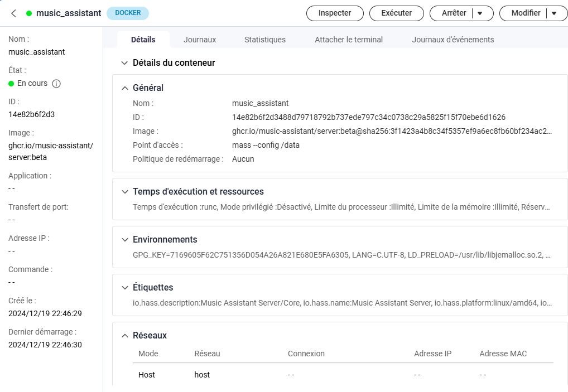Open the Arrêter dropdown arrow
Image resolution: width=568 pixels, height=392 pixels.
coord(480,13)
